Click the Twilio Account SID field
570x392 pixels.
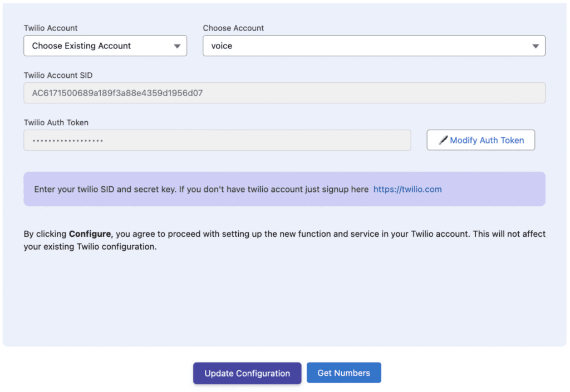coord(284,93)
